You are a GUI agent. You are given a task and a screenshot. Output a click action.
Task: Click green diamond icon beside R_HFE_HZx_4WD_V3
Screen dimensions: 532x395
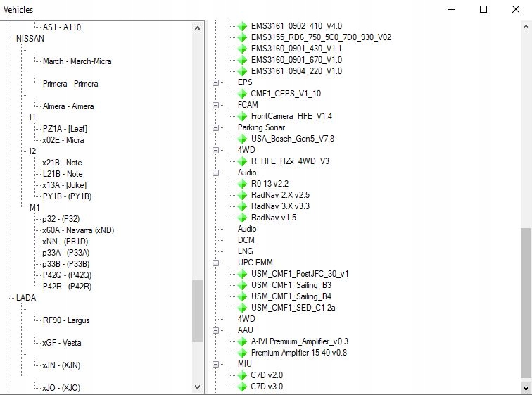[x=242, y=161]
